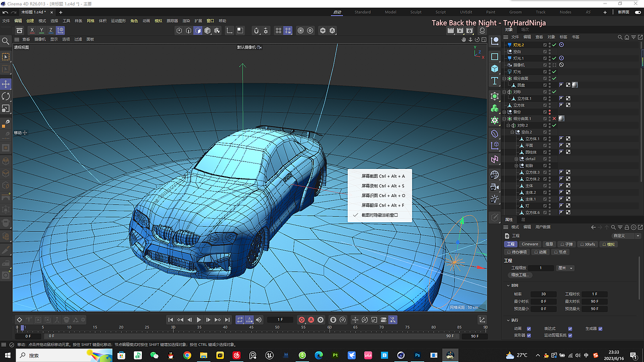Image resolution: width=644 pixels, height=362 pixels.
Task: Enable the snap magnet icon
Action: coord(256,31)
